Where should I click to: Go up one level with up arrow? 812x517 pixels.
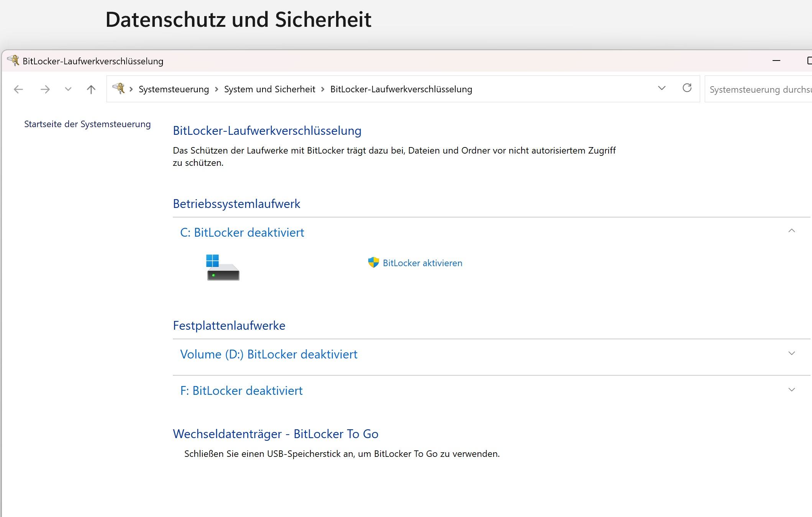91,90
